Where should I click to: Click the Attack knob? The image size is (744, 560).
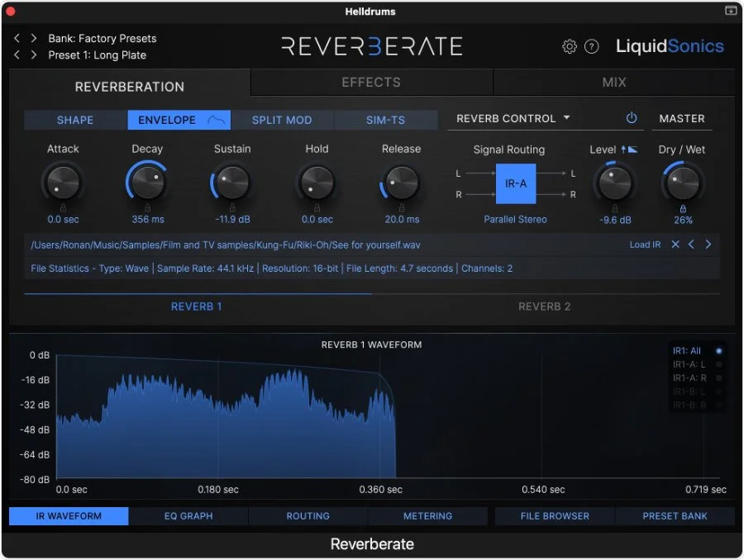tap(63, 183)
